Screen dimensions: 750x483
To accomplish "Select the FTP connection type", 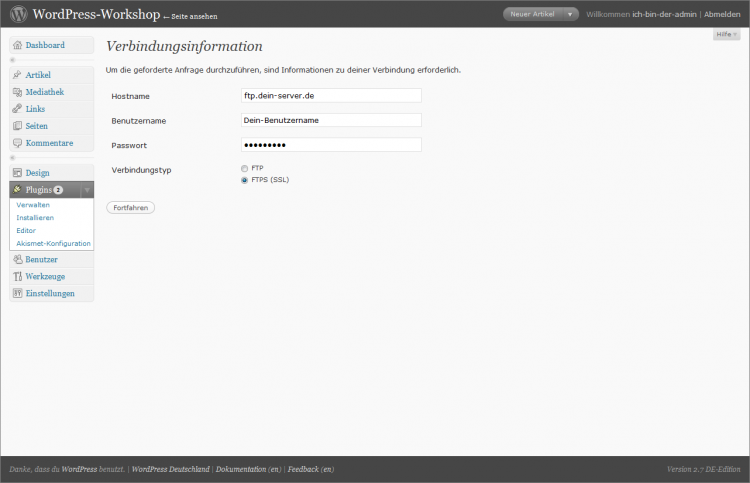I will (x=245, y=168).
